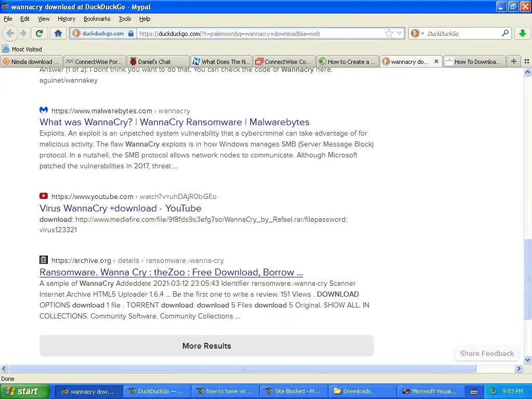
Task: Show the address bar history dropdown arrow
Action: [x=400, y=33]
